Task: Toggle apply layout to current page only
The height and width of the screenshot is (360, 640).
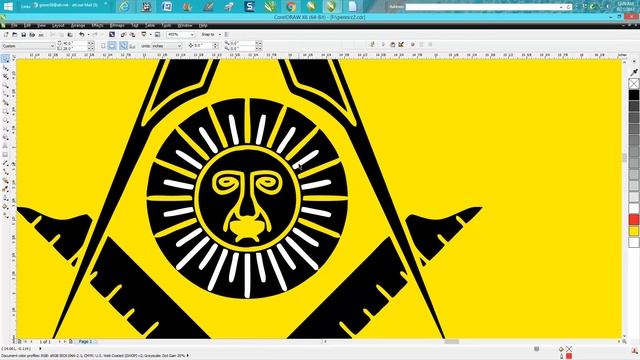Action: coord(132,46)
